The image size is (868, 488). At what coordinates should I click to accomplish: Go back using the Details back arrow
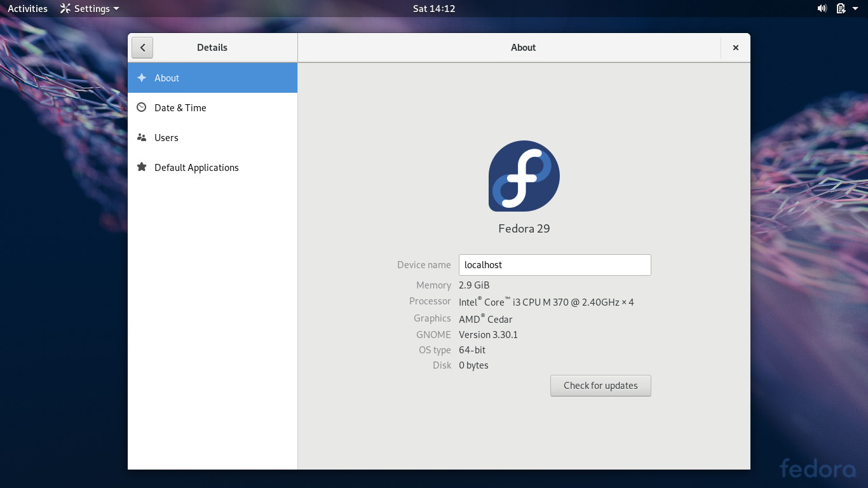142,48
